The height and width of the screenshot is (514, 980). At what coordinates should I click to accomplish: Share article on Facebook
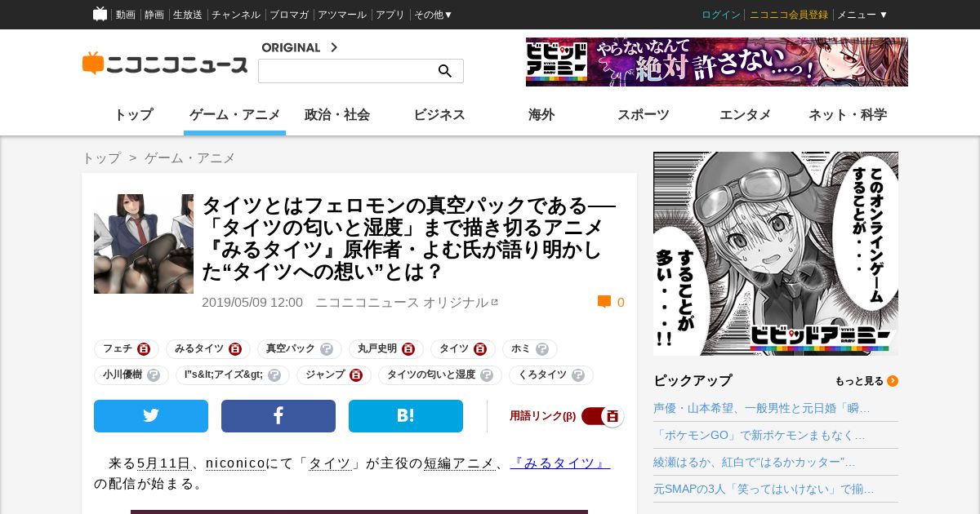[x=278, y=416]
